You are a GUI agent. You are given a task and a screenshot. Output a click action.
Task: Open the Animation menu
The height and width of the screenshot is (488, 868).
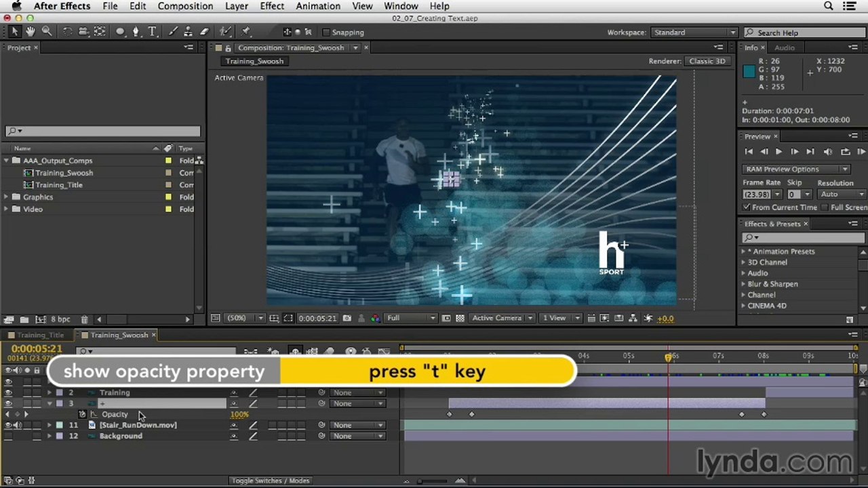click(x=318, y=6)
